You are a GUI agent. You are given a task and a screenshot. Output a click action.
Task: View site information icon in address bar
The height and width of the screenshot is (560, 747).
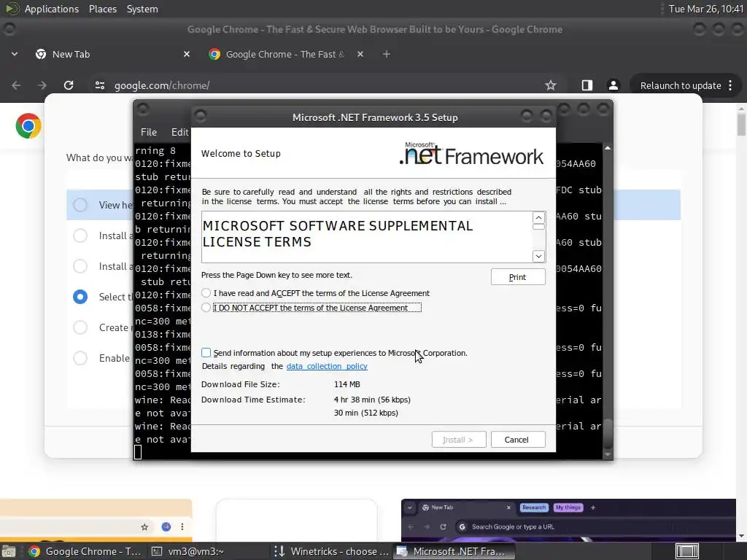(x=100, y=85)
